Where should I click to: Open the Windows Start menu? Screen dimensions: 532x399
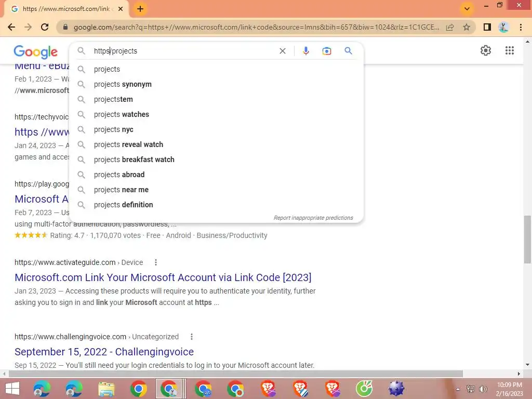(12, 389)
